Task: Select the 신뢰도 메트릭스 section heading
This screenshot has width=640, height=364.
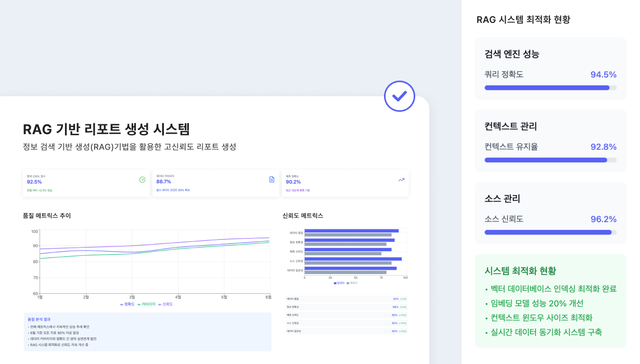Action: pyautogui.click(x=302, y=215)
